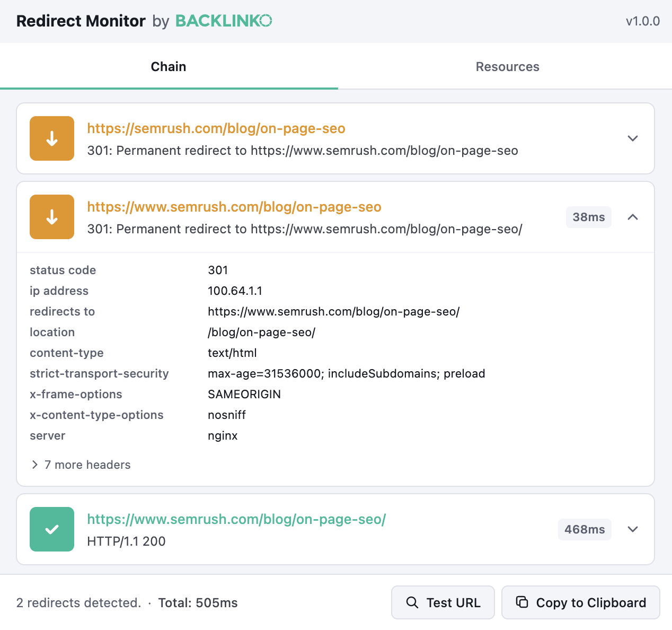
Task: Click the 468ms timing badge
Action: click(x=585, y=529)
